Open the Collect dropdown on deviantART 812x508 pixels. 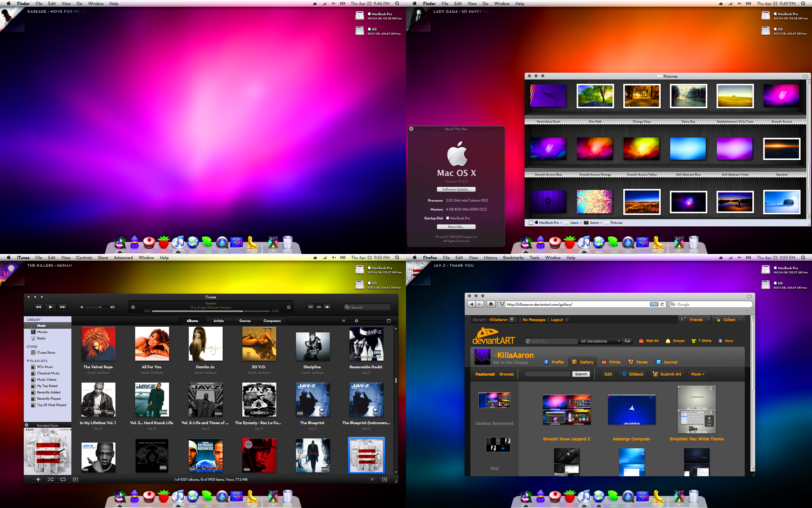[729, 319]
